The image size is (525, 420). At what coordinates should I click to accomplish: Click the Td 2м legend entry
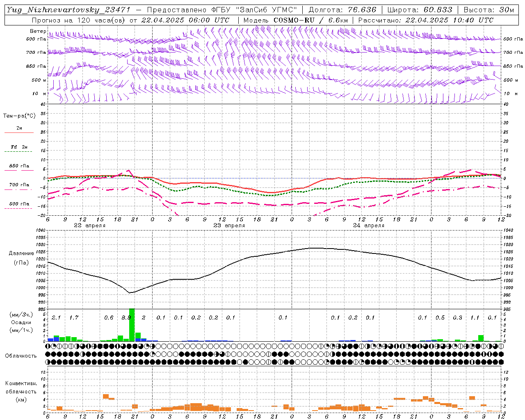coord(19,146)
